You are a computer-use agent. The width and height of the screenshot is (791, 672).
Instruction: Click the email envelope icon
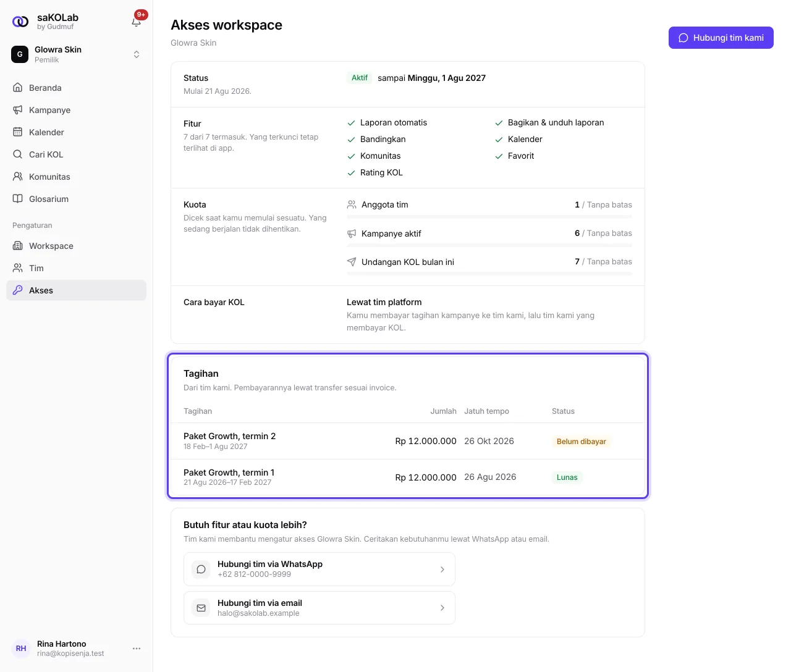(201, 608)
